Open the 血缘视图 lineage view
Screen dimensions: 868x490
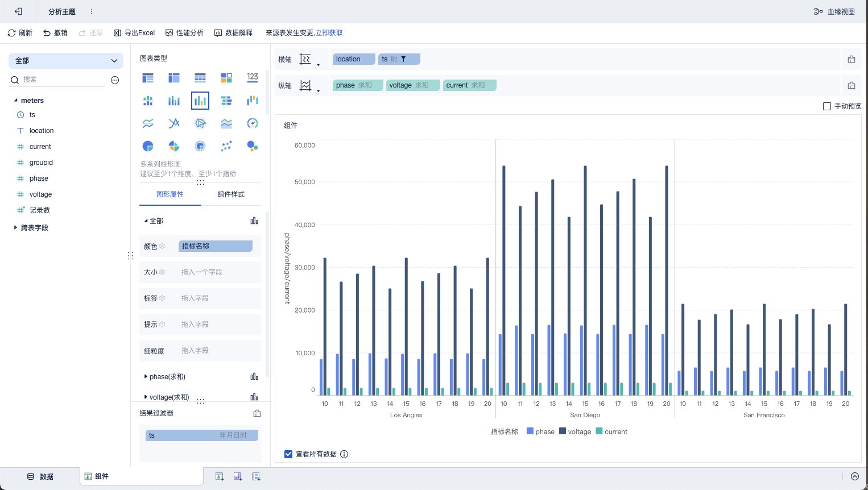[x=834, y=11]
